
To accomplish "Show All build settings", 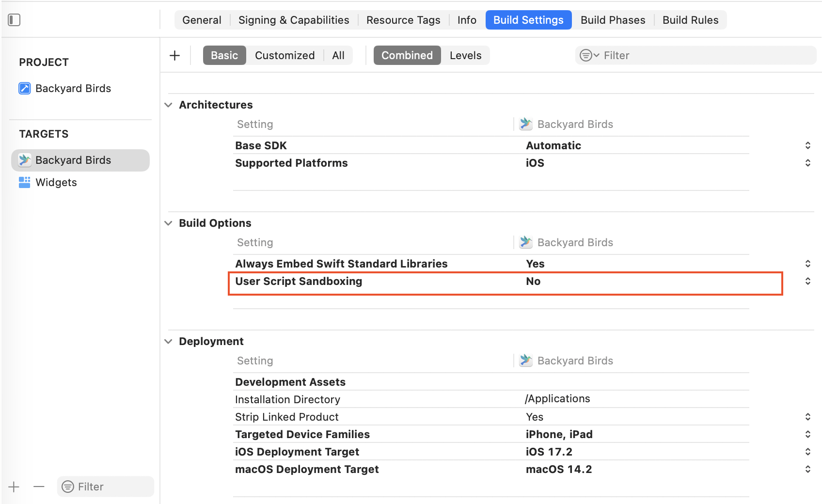I will point(338,56).
